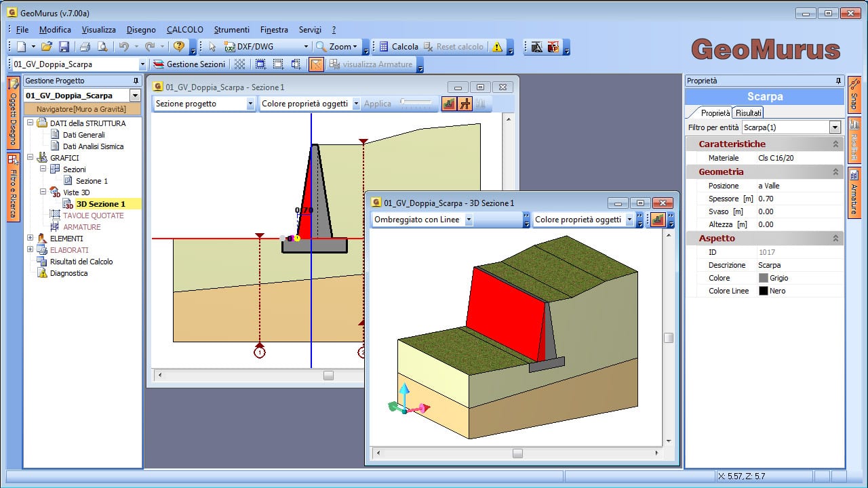This screenshot has width=868, height=488.
Task: Click the New document icon
Action: pos(21,47)
